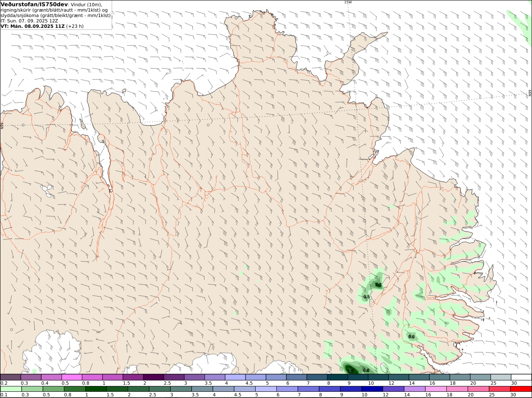
Task: Pick the light periwinkle rain swatch above label 5
Action: 266,389
